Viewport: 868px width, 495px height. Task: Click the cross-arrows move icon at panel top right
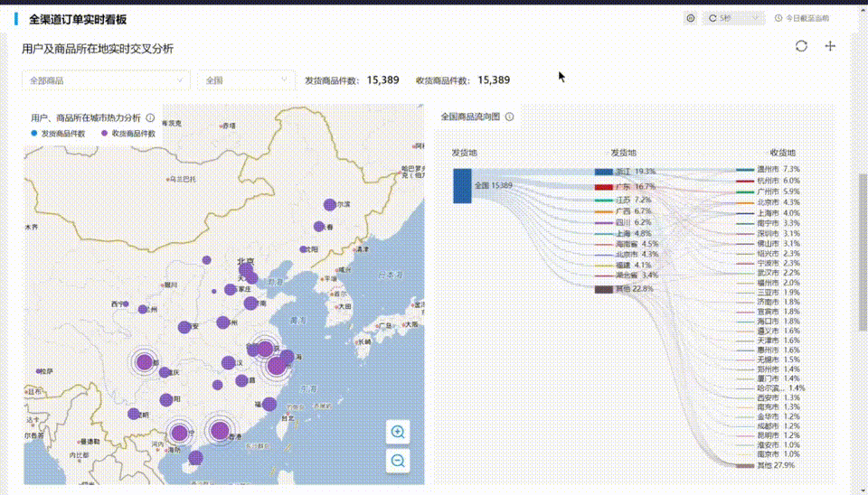(830, 46)
